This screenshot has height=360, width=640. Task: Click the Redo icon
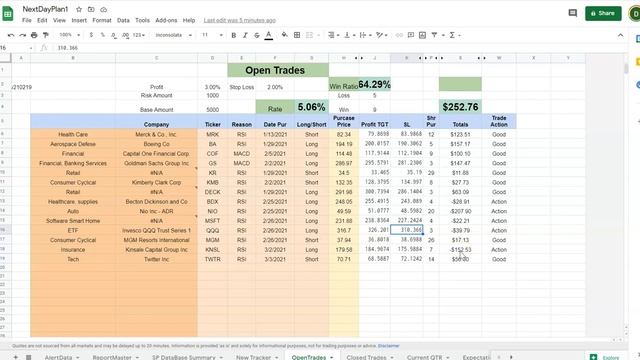coord(22,36)
